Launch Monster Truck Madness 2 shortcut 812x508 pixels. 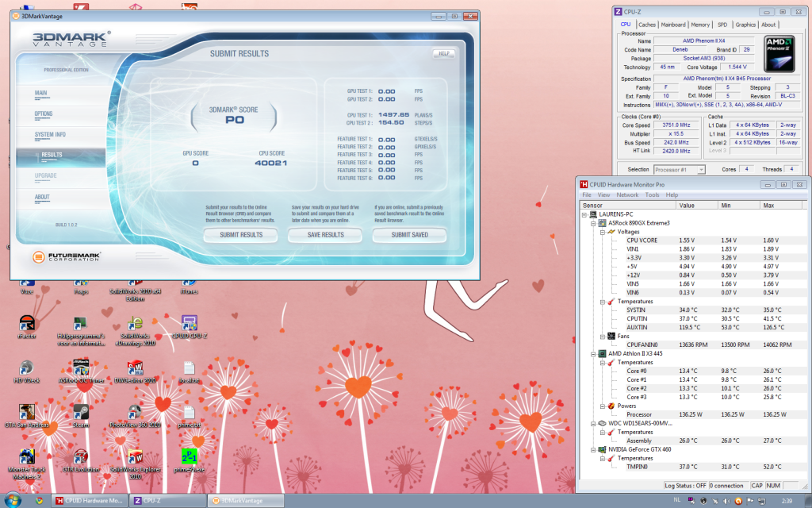[26, 464]
